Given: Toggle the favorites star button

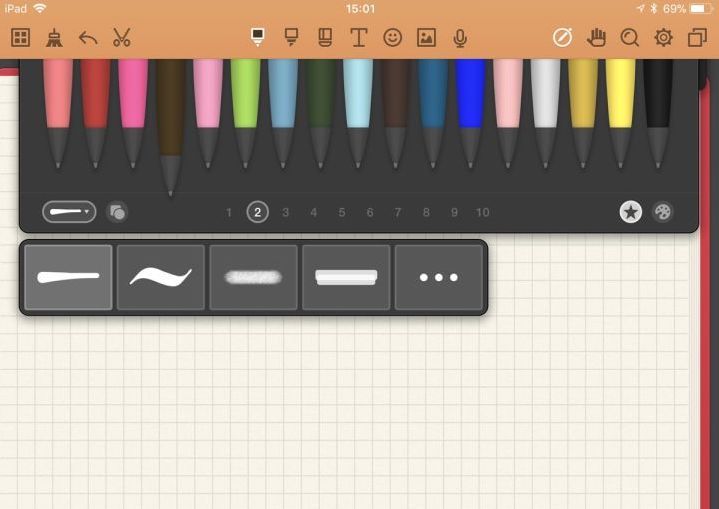Looking at the screenshot, I should [631, 212].
